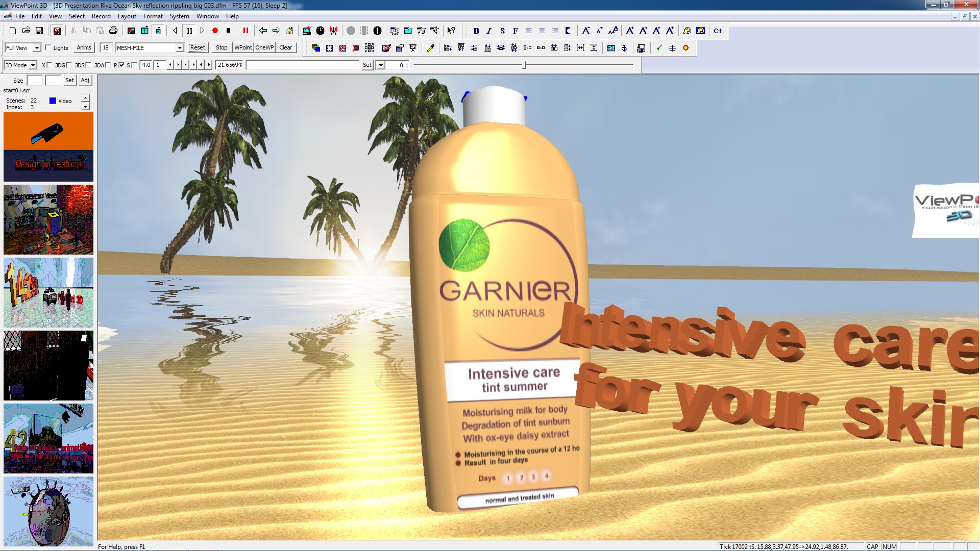Screen dimensions: 980x551
Task: Open the 3D Mode dropdown
Action: (33, 65)
